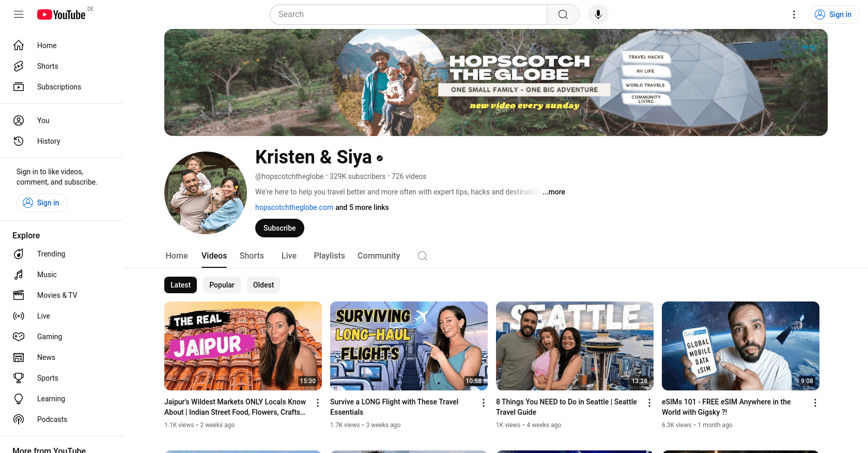Open Shorts from the sidebar

(48, 66)
